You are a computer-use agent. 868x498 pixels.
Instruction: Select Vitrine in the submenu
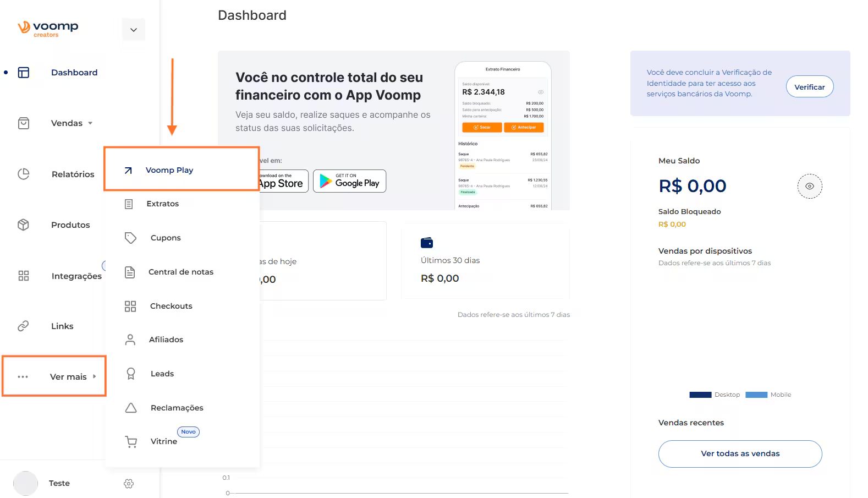(x=164, y=441)
